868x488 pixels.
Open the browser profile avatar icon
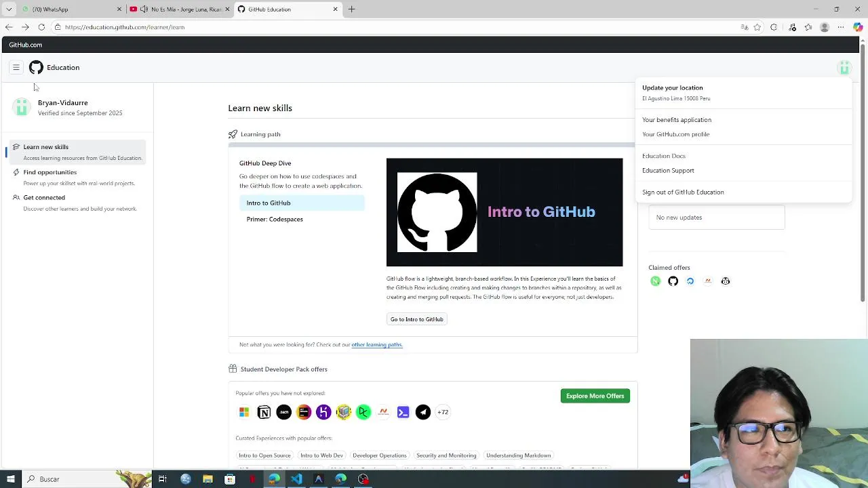pos(825,27)
